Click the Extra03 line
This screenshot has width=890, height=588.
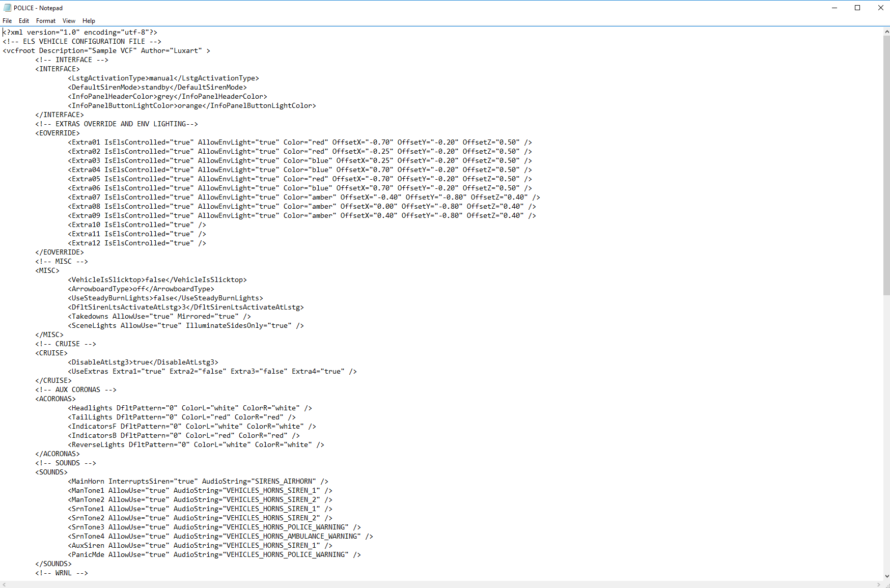(x=300, y=160)
